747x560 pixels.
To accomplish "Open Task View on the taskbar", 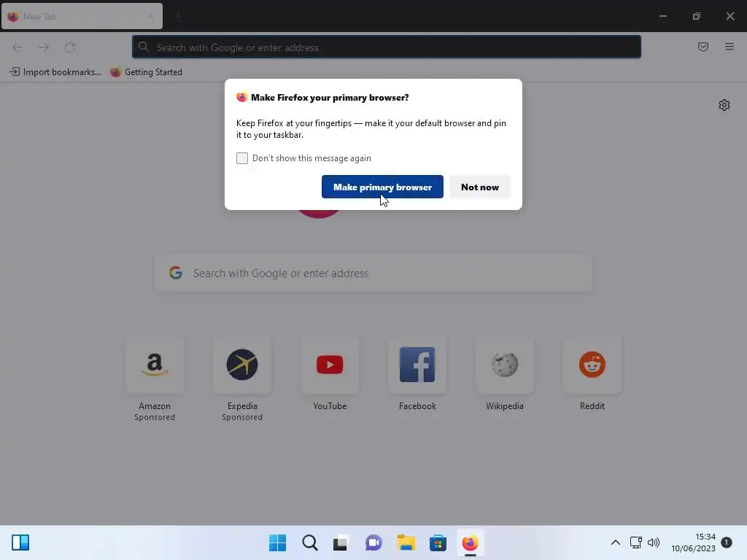I will (x=341, y=542).
